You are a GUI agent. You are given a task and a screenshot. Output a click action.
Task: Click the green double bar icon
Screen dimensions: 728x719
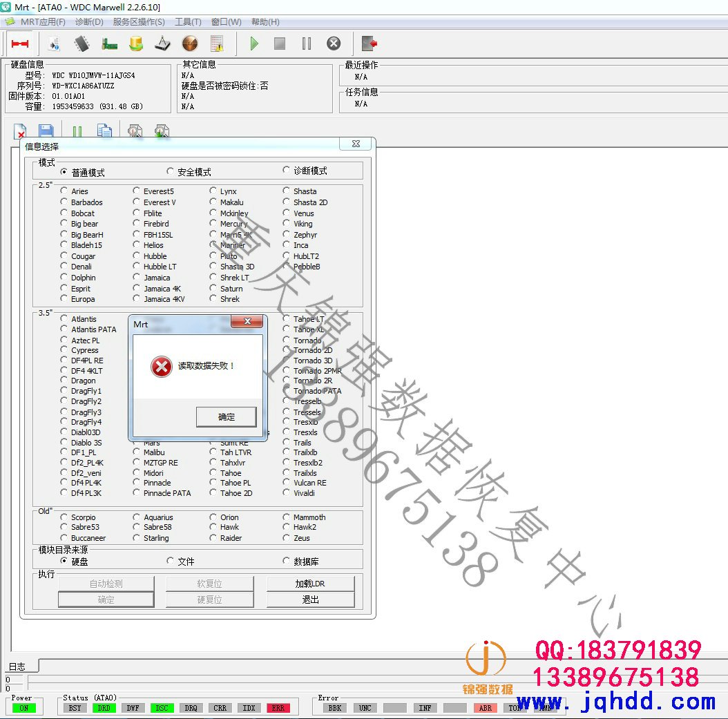77,131
